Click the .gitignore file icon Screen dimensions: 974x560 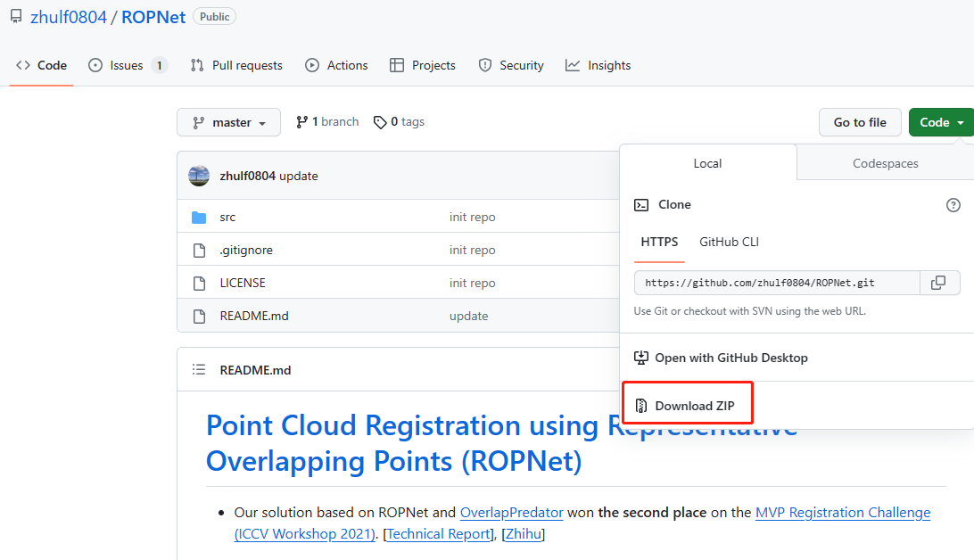click(x=200, y=251)
